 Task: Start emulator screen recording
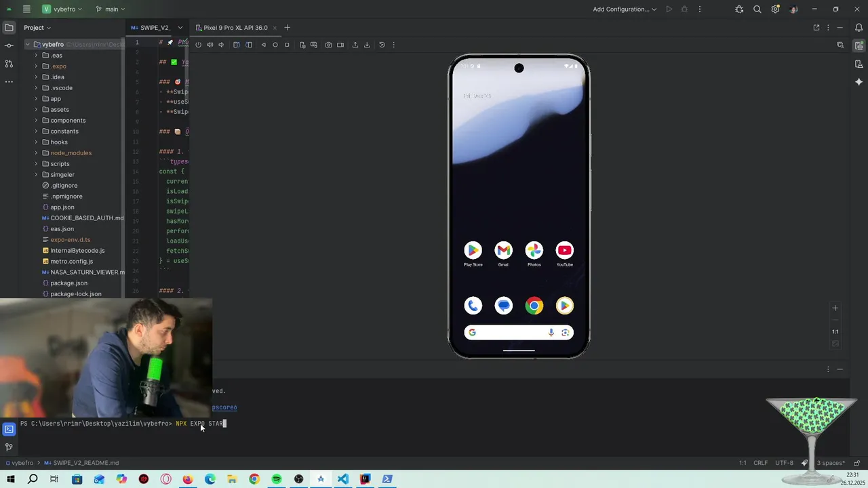[x=340, y=45]
